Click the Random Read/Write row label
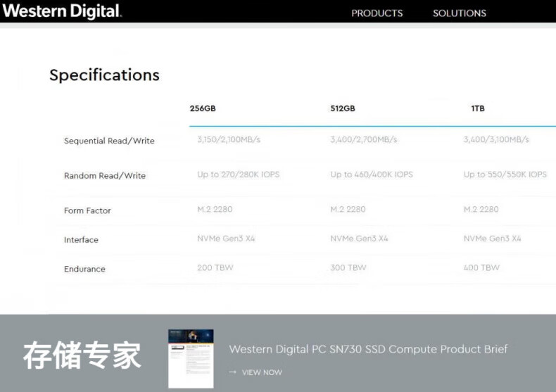The height and width of the screenshot is (392, 556). pyautogui.click(x=105, y=176)
